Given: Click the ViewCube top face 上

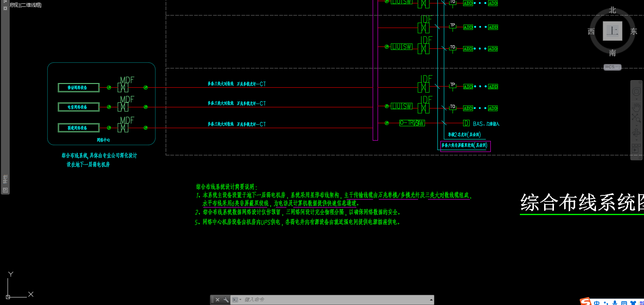Looking at the screenshot, I should [612, 31].
